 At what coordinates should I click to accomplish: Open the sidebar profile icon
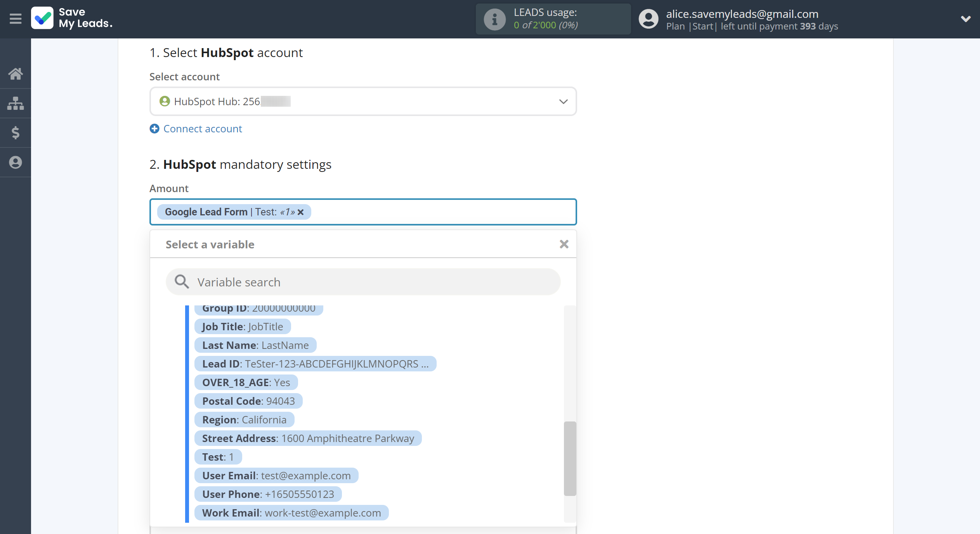click(x=16, y=162)
